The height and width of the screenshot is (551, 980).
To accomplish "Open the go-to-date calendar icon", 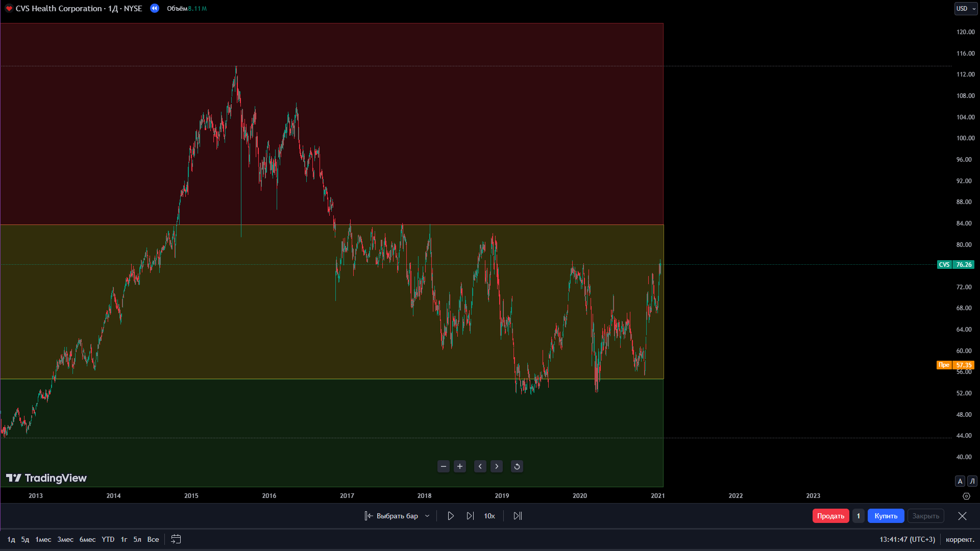I will 176,539.
